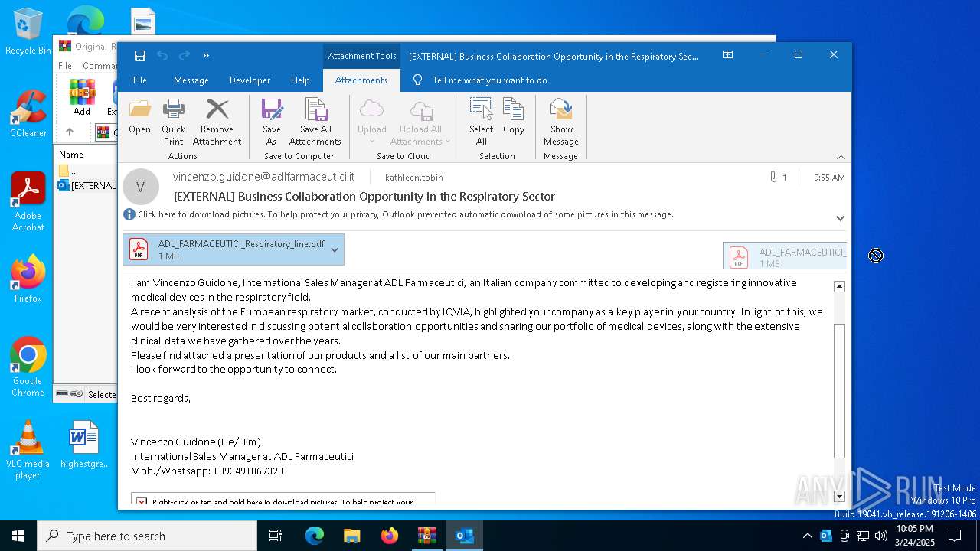Click the taskbar search box

pyautogui.click(x=147, y=536)
